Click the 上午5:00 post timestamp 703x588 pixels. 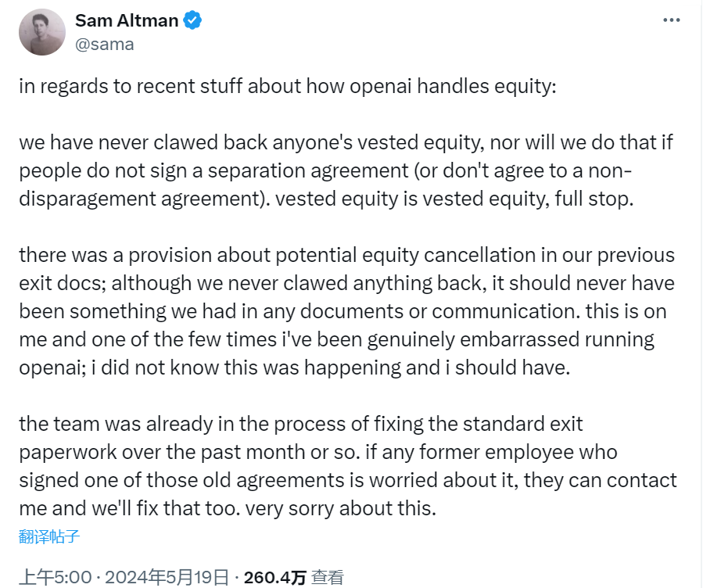[56, 577]
